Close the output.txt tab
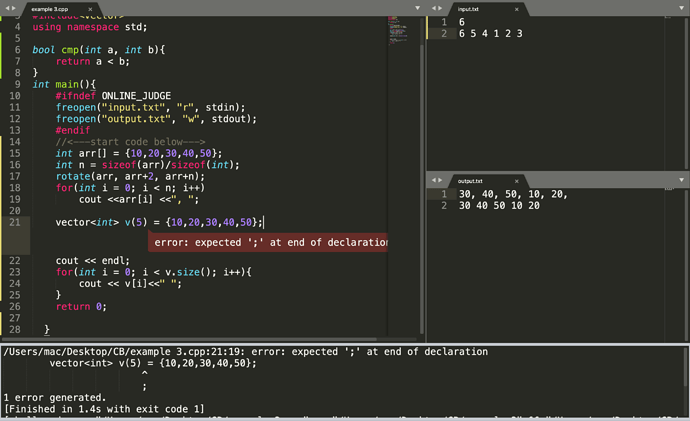 tap(519, 180)
